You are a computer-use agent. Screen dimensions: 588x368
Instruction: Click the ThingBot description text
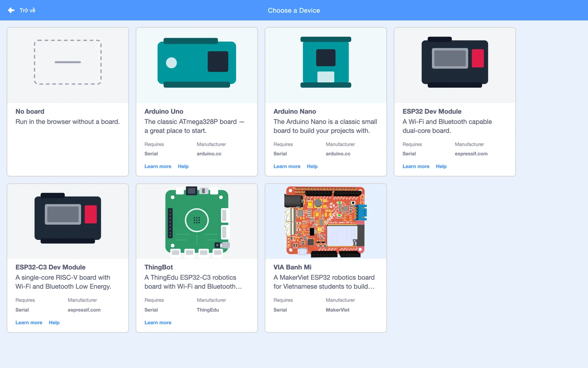coord(193,282)
